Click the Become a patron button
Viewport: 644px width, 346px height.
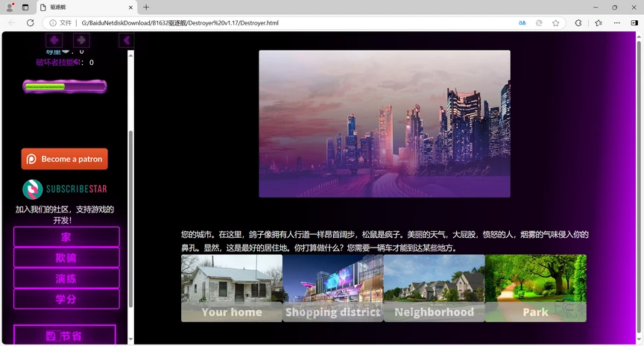point(64,159)
